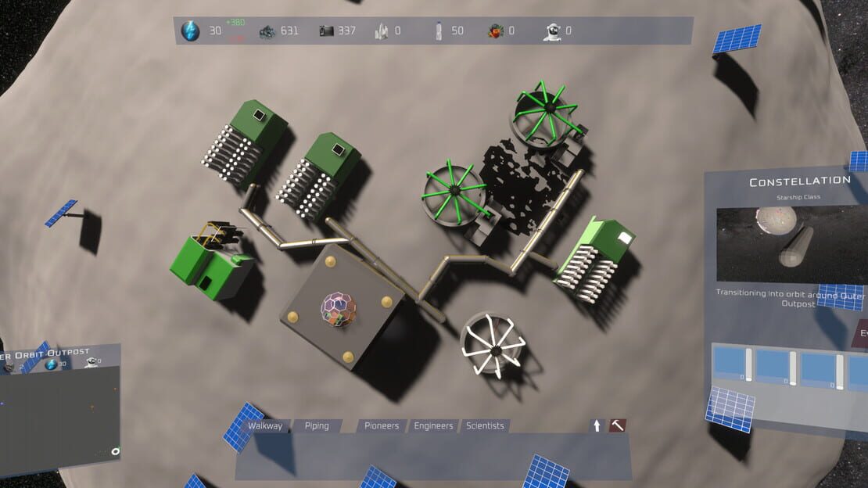
Task: Switch to the Engineers tab
Action: tap(433, 425)
